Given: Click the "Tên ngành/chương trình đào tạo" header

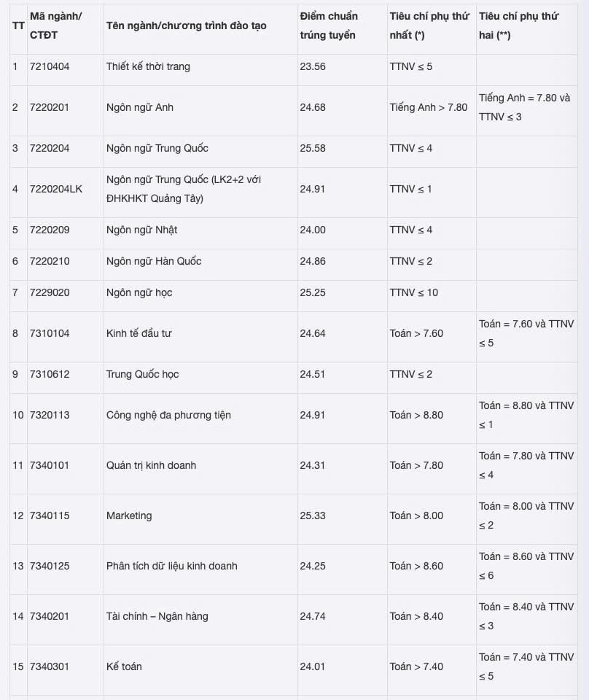Looking at the screenshot, I should (187, 26).
